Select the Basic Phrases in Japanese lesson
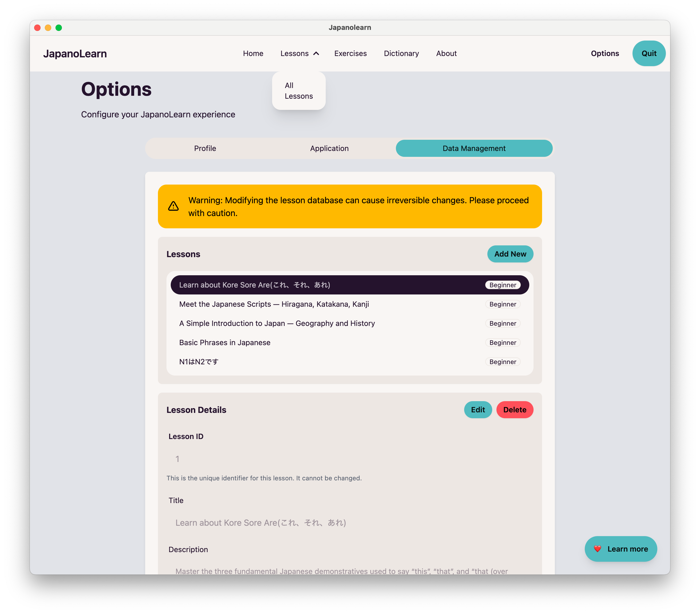The height and width of the screenshot is (614, 700). tap(224, 342)
